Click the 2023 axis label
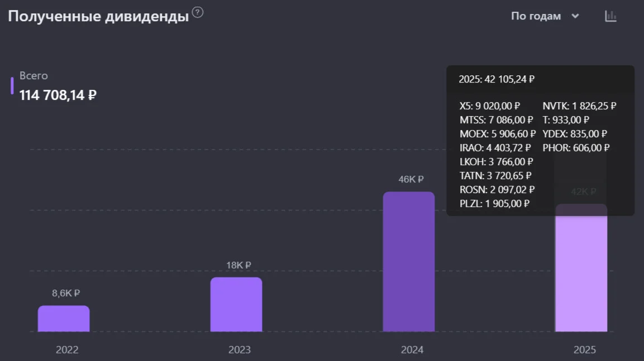 tap(240, 349)
